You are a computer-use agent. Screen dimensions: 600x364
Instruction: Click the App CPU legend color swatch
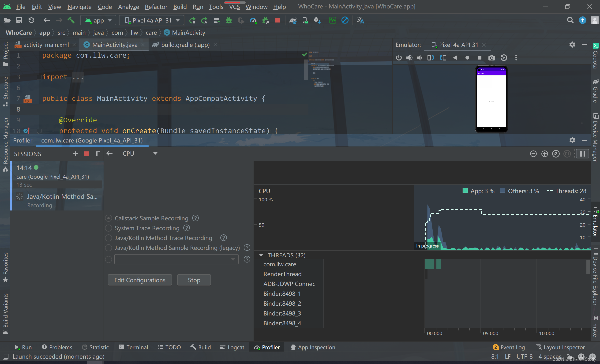465,191
